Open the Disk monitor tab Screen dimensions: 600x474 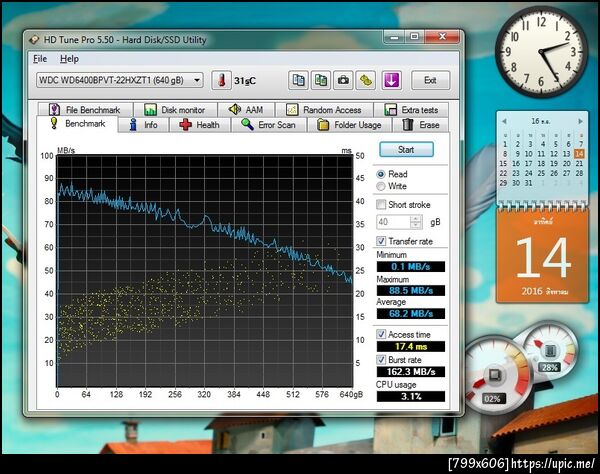(x=175, y=110)
